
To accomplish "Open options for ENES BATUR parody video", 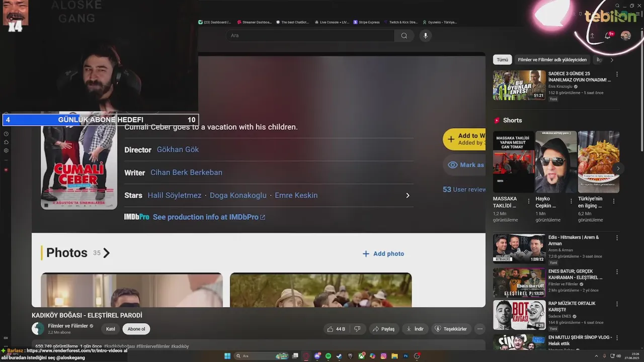I will click(617, 272).
